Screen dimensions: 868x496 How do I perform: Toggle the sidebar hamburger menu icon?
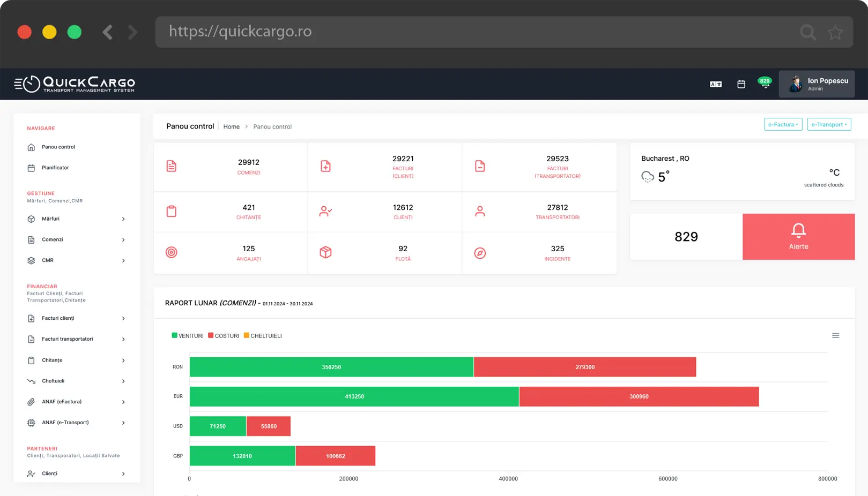coord(19,84)
